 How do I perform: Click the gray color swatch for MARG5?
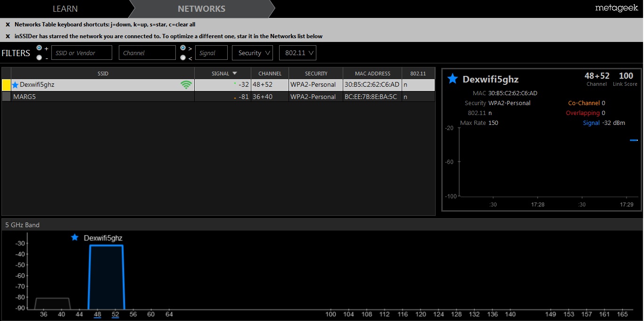[6, 97]
